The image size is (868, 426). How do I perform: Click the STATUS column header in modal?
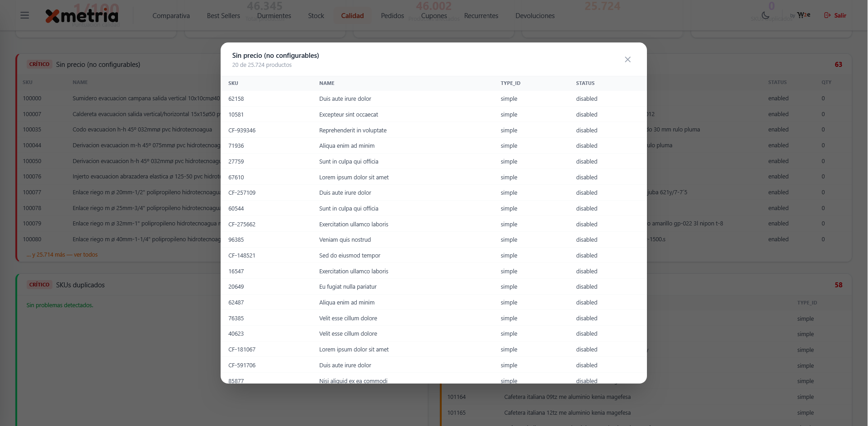(585, 83)
